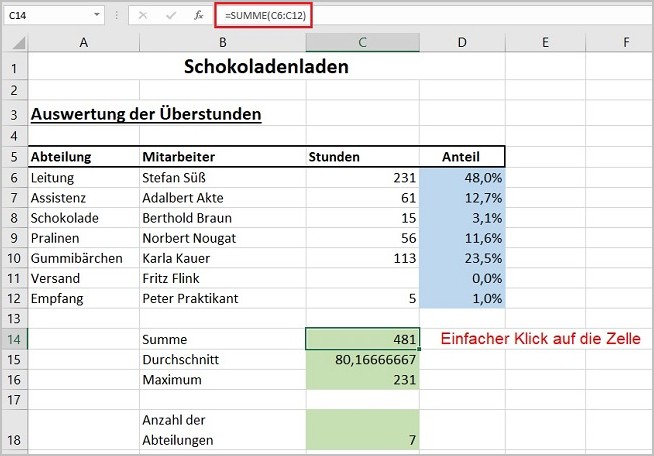Select the cell 'Berthold Braun'

223,218
